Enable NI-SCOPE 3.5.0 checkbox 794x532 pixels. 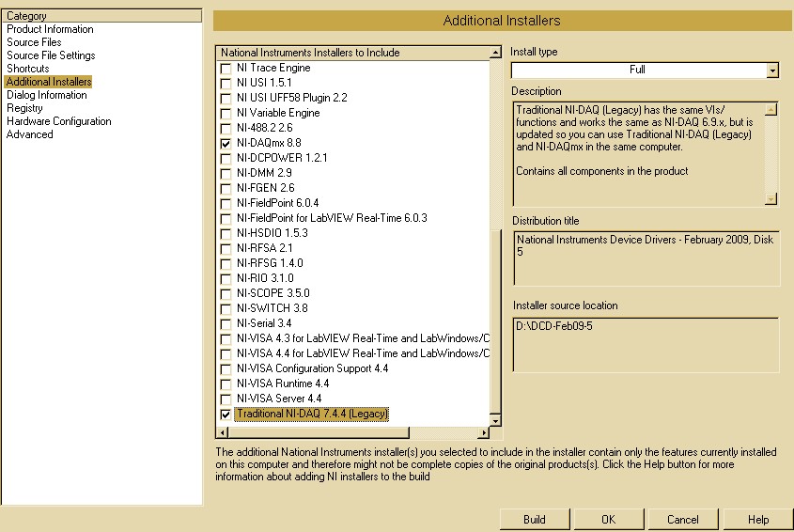click(226, 294)
